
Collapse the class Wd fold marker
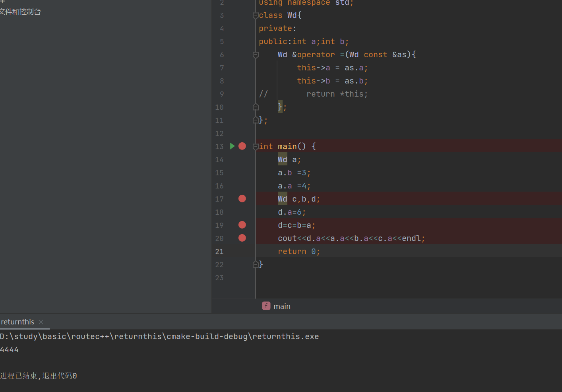(256, 16)
